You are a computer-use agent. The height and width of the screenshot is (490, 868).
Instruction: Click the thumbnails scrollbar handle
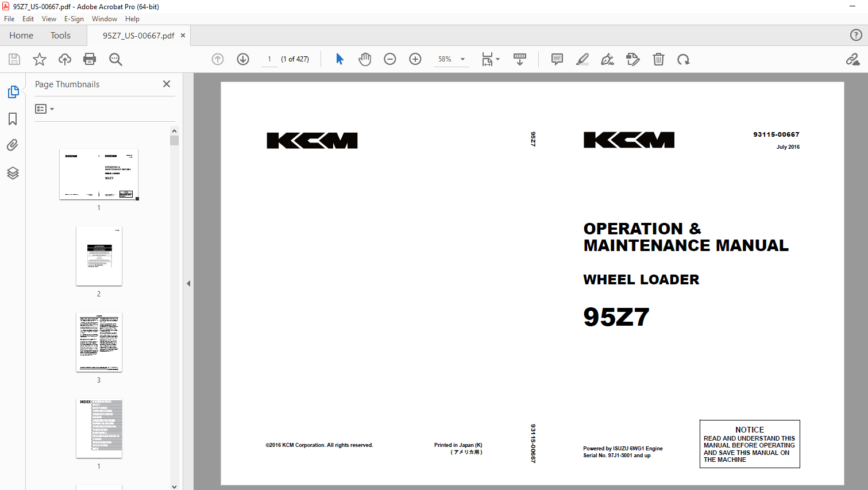(x=174, y=140)
